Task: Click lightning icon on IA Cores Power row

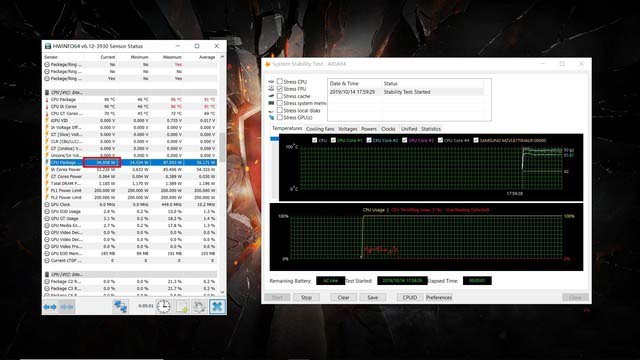Action: tap(47, 169)
